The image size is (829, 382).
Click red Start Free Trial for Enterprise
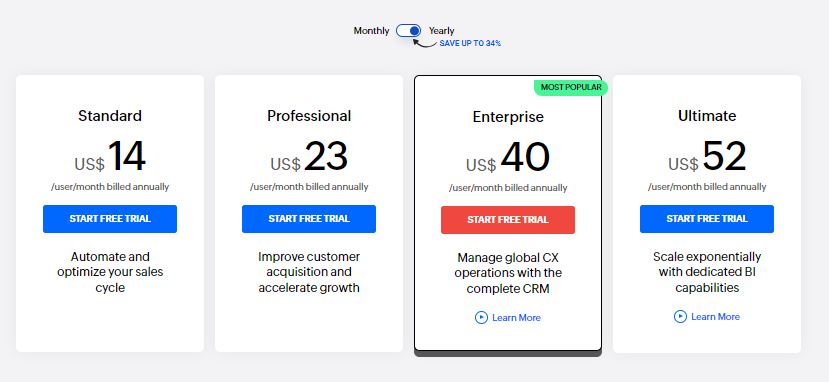coord(508,220)
